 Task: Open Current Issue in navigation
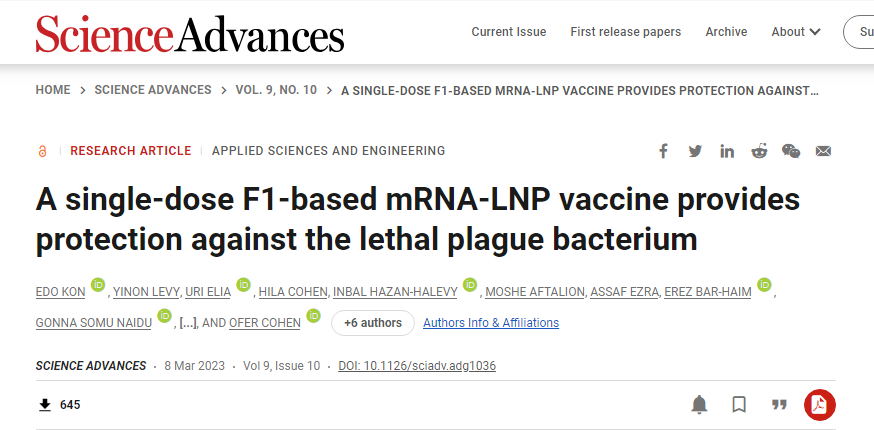pos(509,32)
